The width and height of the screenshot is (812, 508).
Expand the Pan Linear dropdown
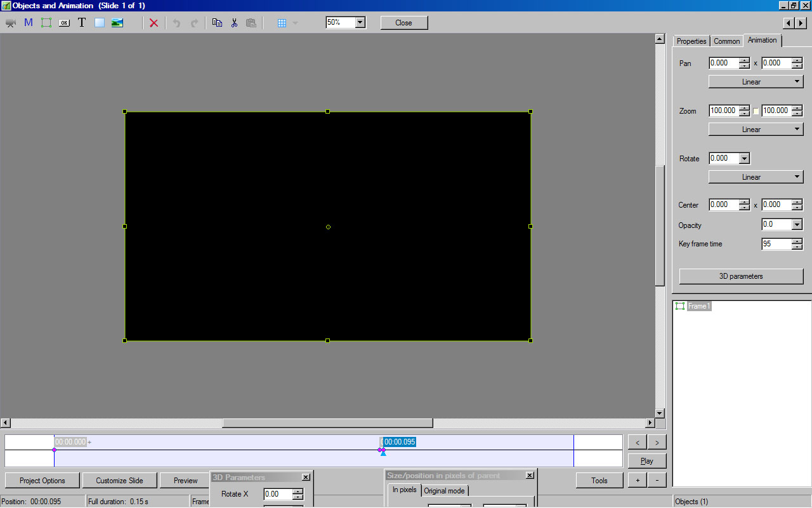(x=756, y=82)
